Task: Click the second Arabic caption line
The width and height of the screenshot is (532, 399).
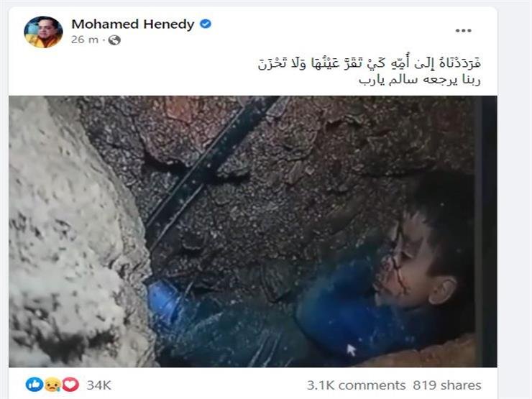Action: pos(420,81)
